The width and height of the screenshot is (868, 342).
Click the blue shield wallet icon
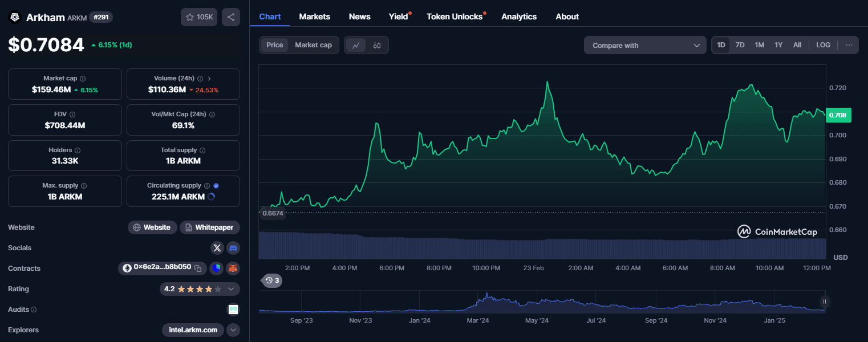tap(216, 268)
